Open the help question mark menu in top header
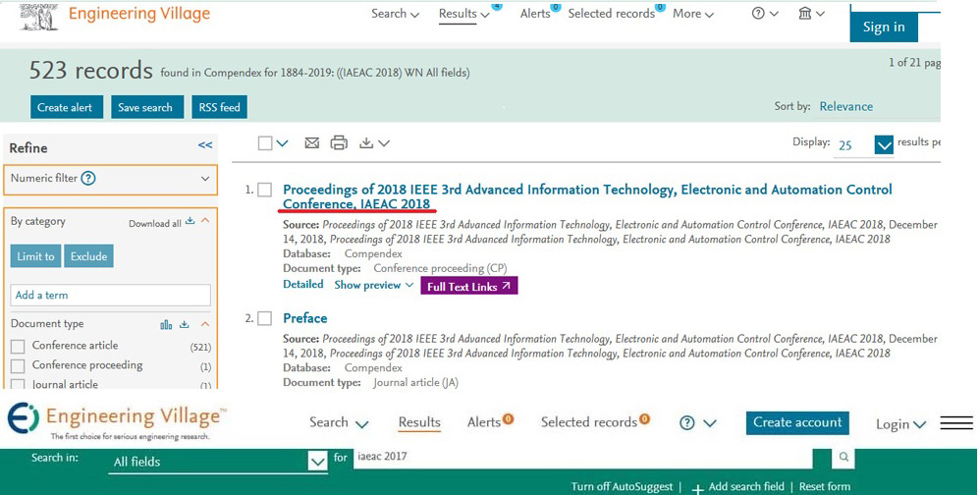This screenshot has width=980, height=495. 764,14
